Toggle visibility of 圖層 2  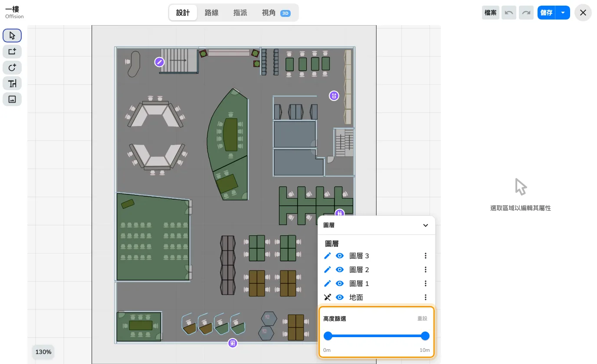pyautogui.click(x=340, y=270)
